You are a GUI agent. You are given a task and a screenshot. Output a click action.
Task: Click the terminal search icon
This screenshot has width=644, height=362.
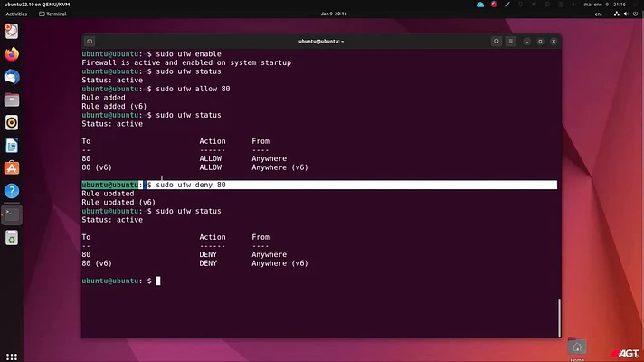tap(497, 41)
